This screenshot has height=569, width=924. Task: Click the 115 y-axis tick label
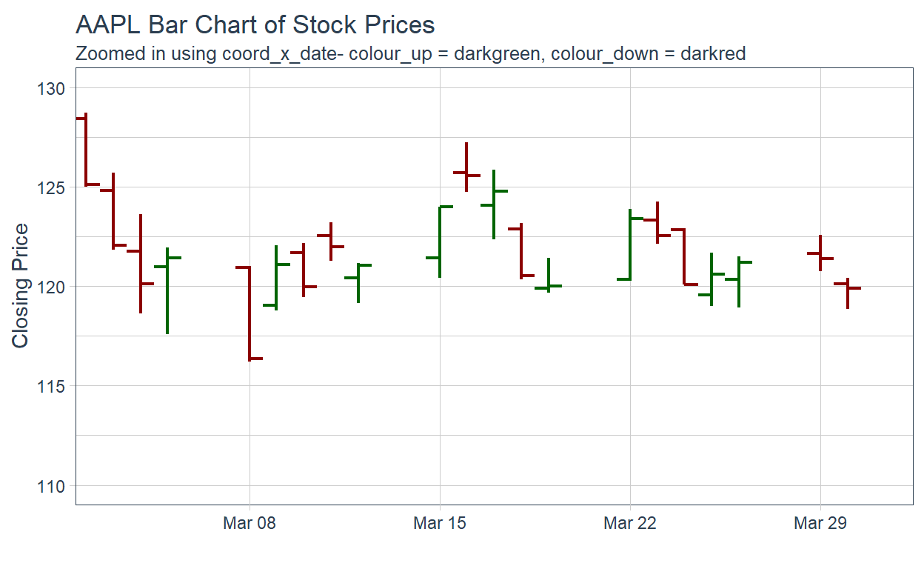51,387
